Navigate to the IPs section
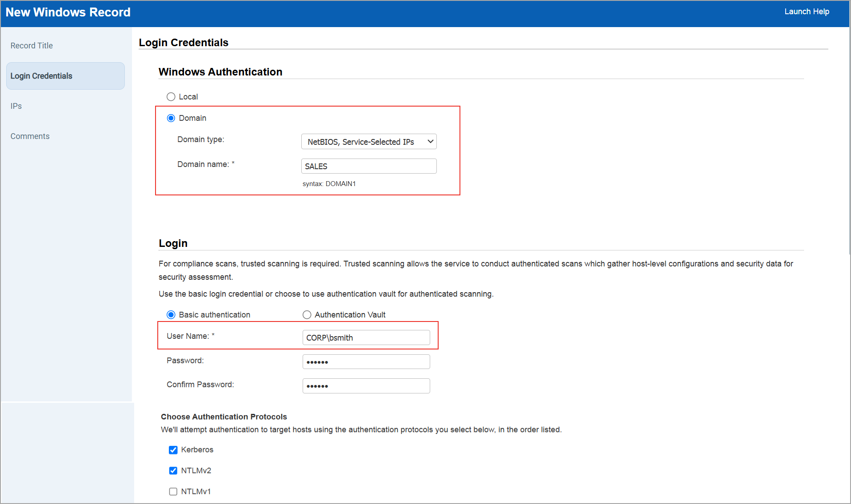The height and width of the screenshot is (504, 851). pyautogui.click(x=16, y=106)
